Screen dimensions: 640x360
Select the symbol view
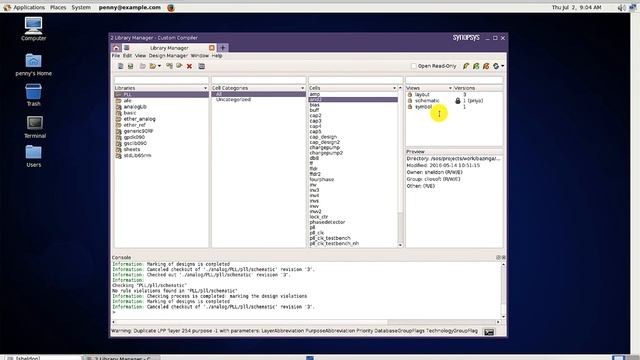(x=423, y=107)
